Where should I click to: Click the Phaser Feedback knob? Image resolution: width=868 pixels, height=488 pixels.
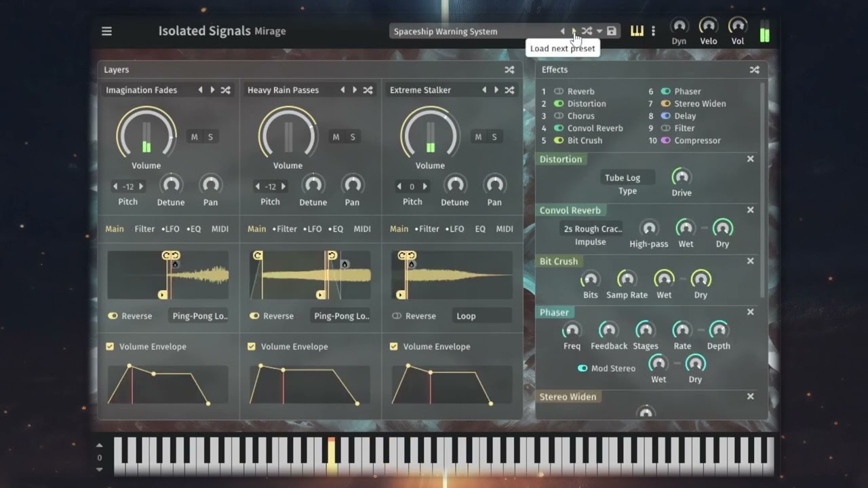point(608,330)
